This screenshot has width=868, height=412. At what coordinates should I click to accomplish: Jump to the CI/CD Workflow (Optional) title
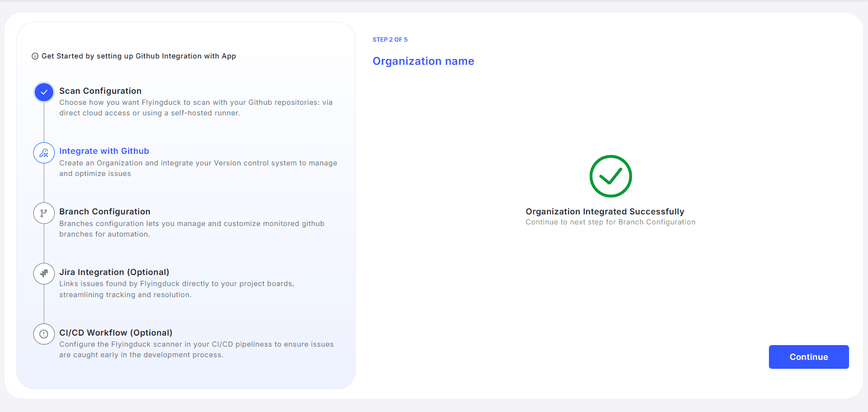point(115,332)
